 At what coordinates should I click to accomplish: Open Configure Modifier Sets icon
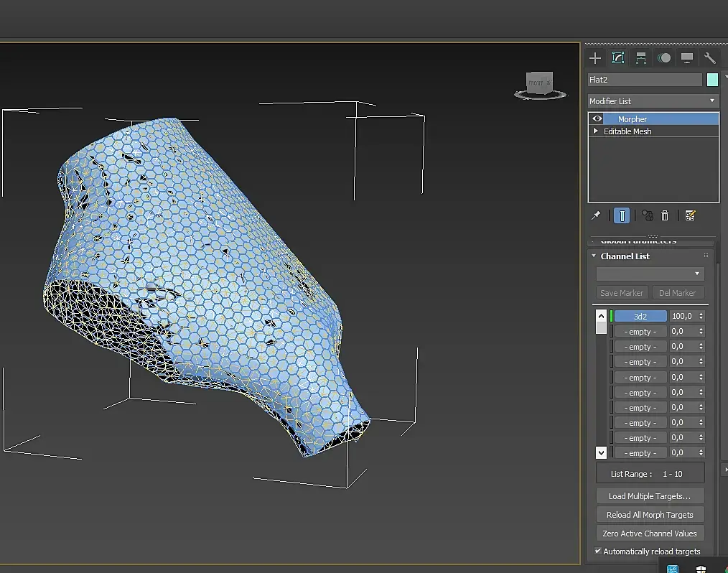pyautogui.click(x=690, y=215)
